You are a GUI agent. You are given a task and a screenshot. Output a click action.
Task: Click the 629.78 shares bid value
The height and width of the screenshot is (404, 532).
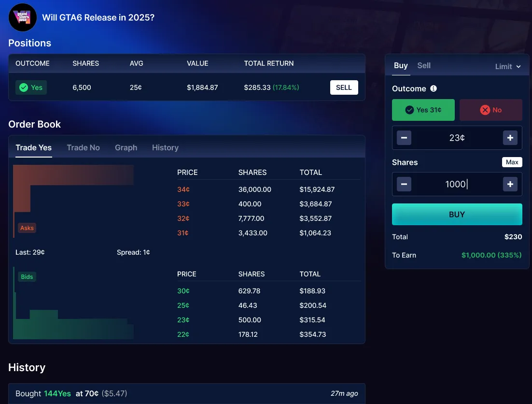pos(250,291)
